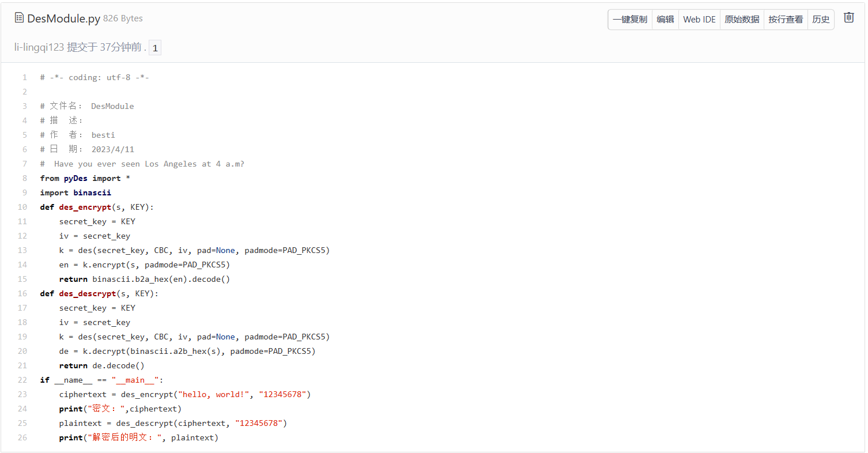Click line number 16 for des_descrypt
The width and height of the screenshot is (868, 453).
click(x=22, y=293)
